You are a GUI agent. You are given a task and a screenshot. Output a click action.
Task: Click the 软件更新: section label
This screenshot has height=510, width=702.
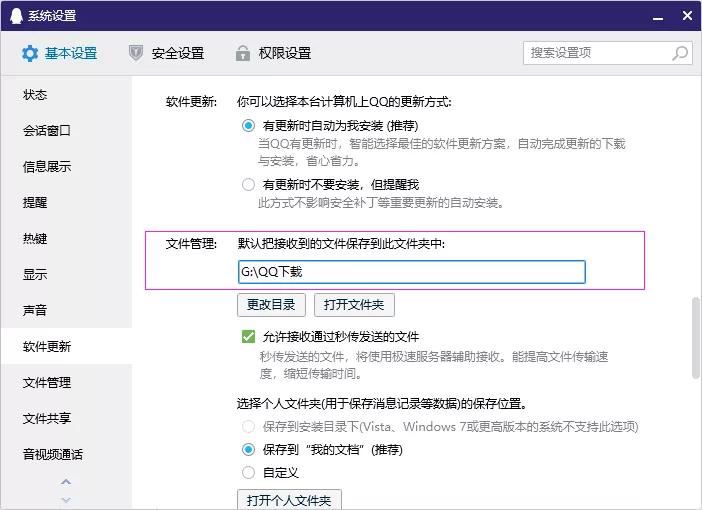click(192, 102)
